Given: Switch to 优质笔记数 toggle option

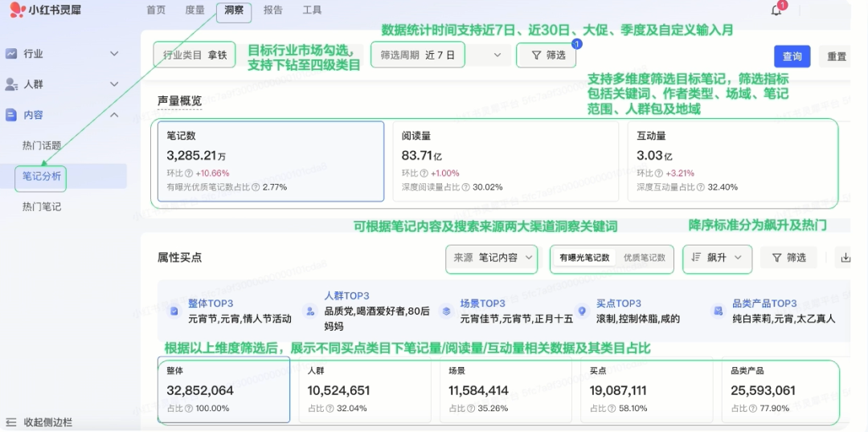Looking at the screenshot, I should pos(644,258).
